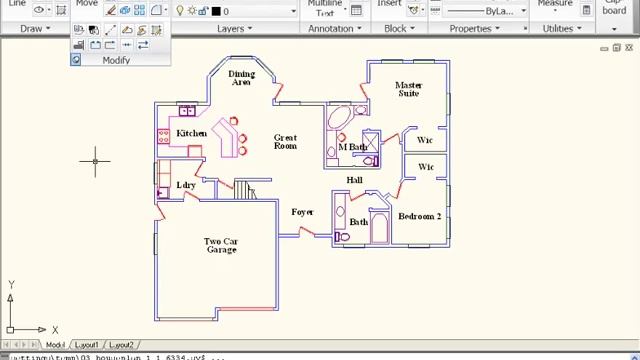
Task: Open the Ellipse tool flyout arrow
Action: (x=49, y=10)
